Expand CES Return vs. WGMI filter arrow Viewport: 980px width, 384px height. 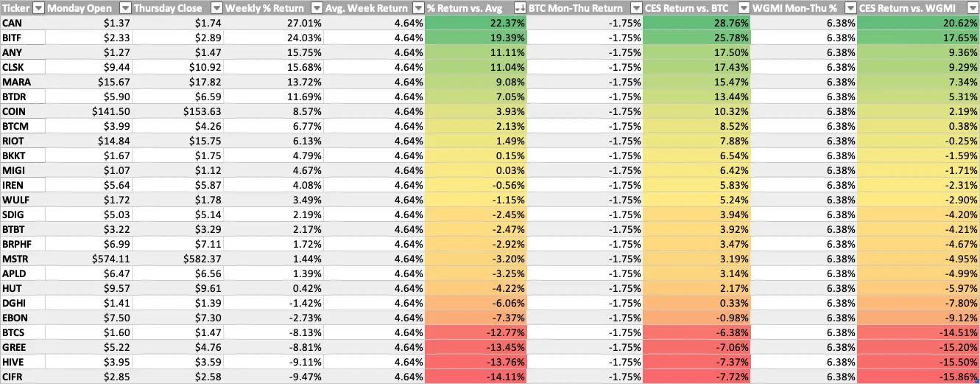972,8
